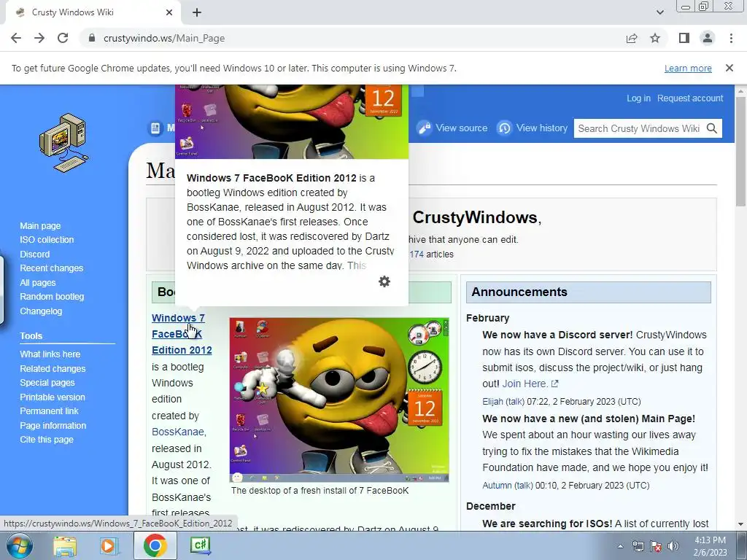Open Special pages tool
Screen dimensions: 747x560
click(47, 382)
